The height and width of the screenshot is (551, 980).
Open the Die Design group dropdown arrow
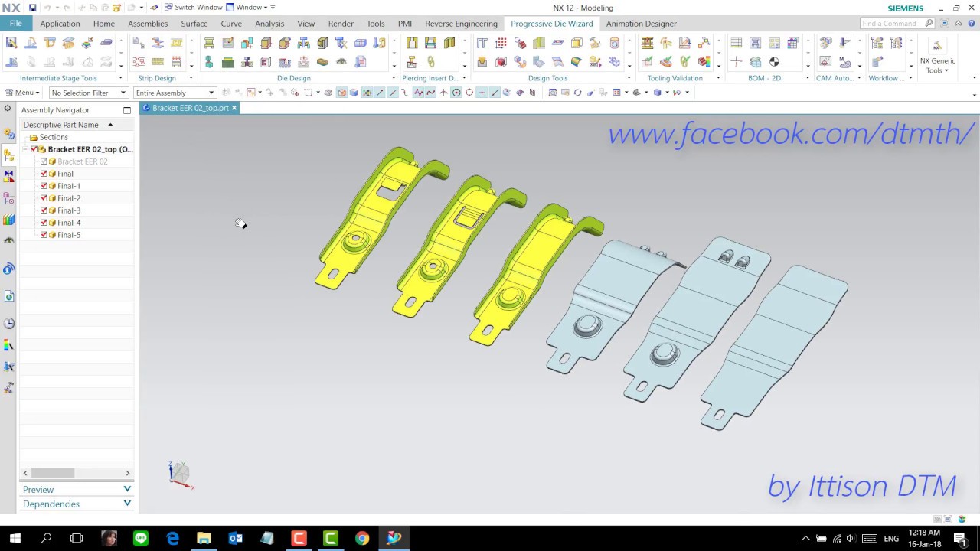[x=394, y=78]
